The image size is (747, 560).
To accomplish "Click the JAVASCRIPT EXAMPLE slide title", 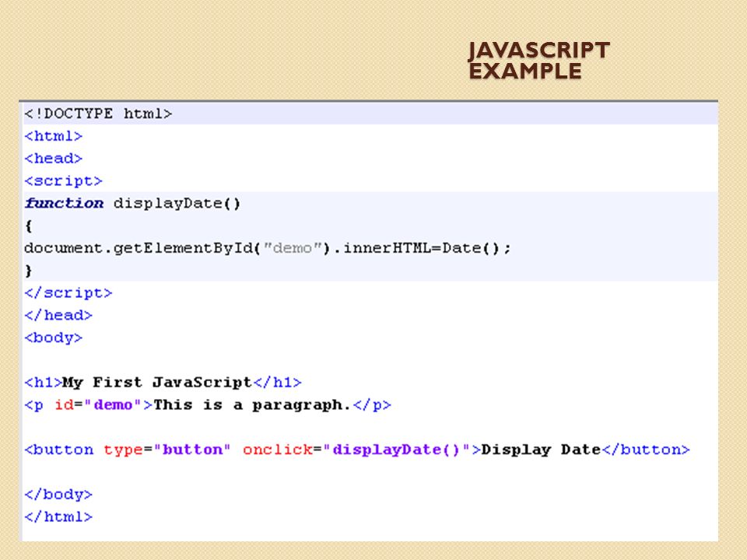I will click(x=538, y=61).
